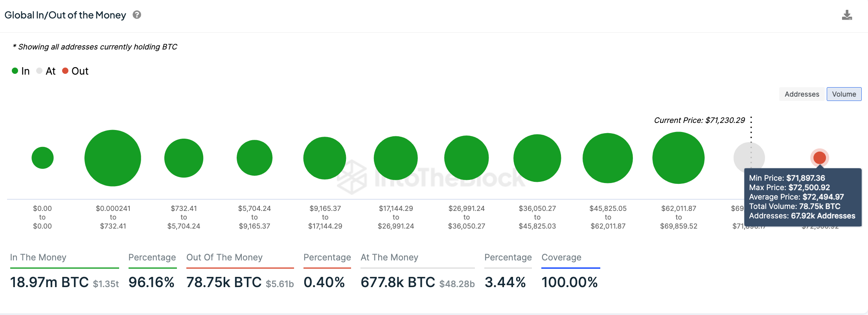
Task: Click the In The Money heading
Action: (x=38, y=257)
